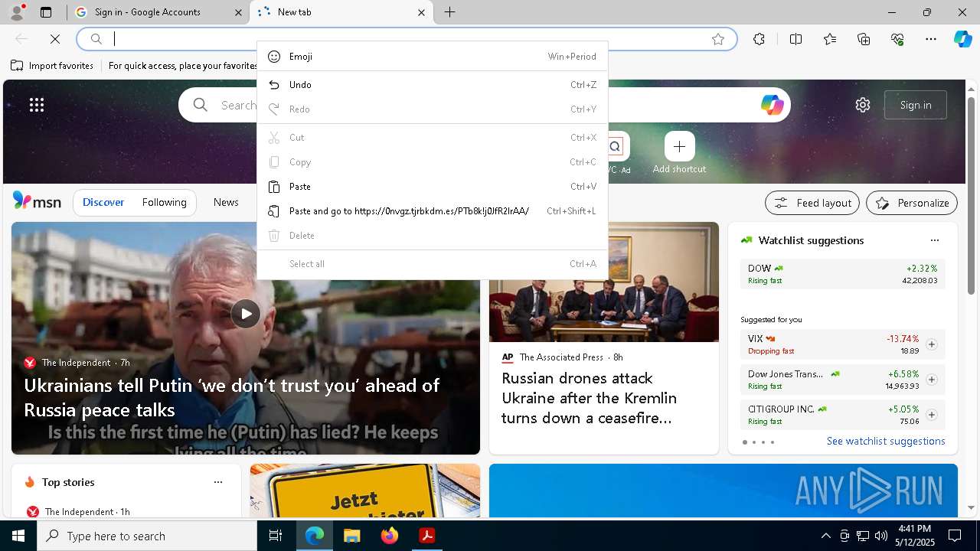Open the DOW stock row

(842, 274)
